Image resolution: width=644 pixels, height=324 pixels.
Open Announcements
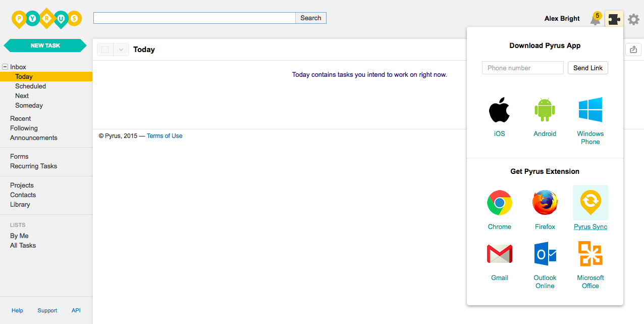(x=34, y=138)
